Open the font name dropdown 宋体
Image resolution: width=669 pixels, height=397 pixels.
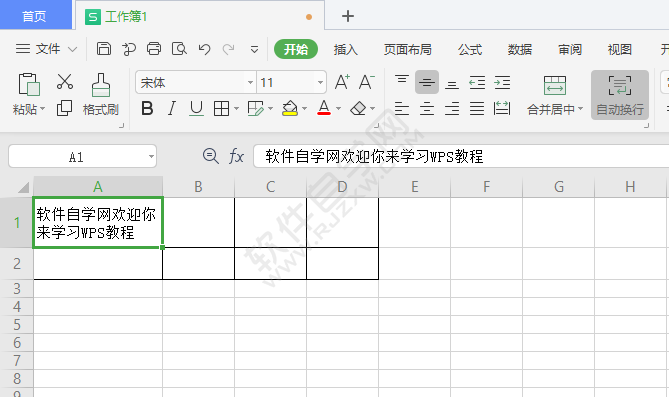pyautogui.click(x=250, y=82)
